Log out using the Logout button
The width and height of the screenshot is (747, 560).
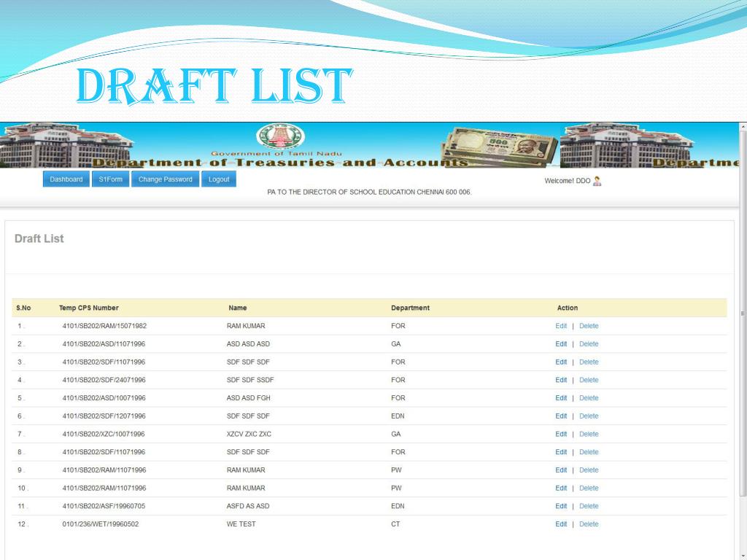click(x=219, y=179)
